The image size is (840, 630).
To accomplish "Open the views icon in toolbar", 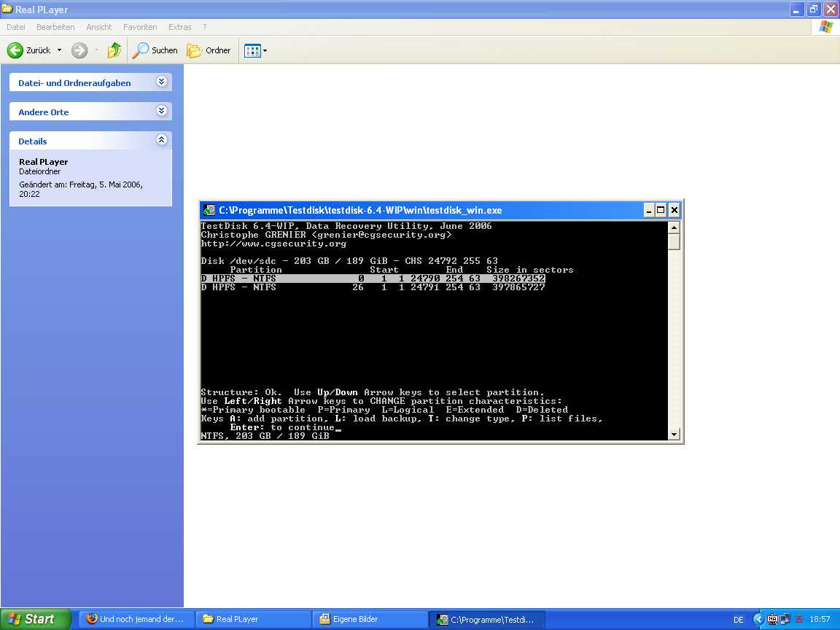I will (x=252, y=51).
